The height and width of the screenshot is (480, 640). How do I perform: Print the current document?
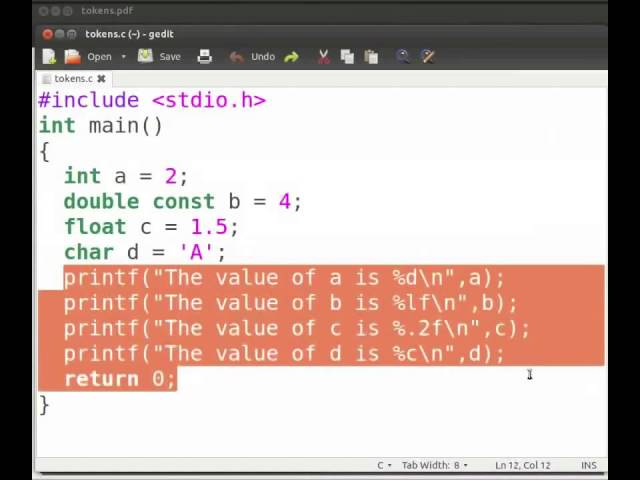point(204,57)
